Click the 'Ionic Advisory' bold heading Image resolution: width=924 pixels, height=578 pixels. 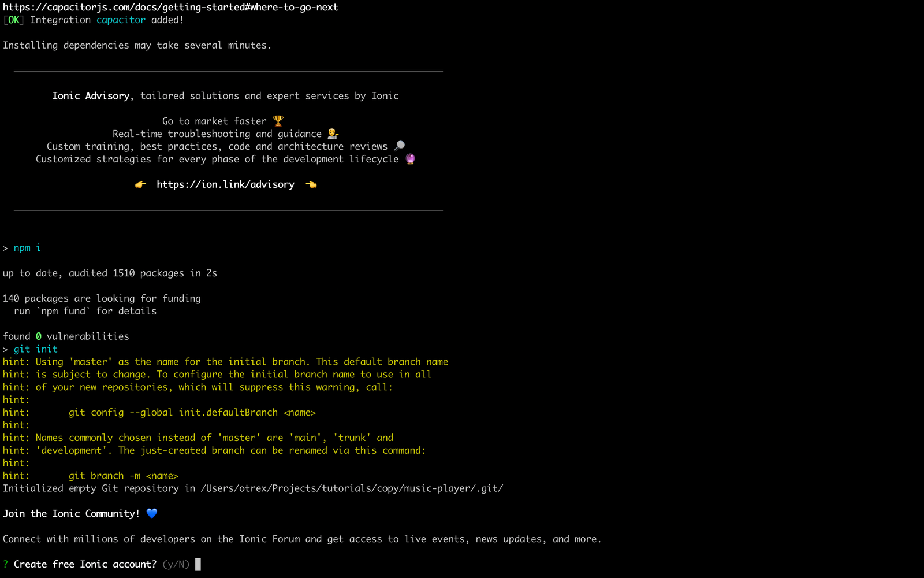point(91,96)
